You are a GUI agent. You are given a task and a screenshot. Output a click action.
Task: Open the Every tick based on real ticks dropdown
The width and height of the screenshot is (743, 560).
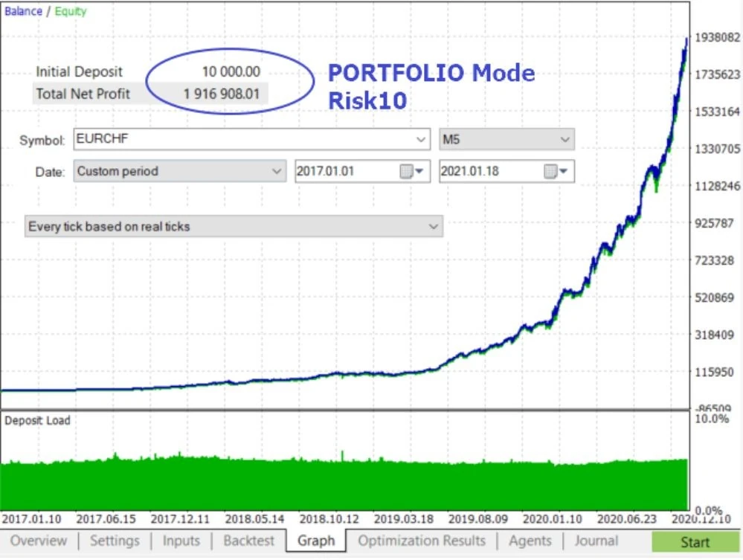coord(234,227)
